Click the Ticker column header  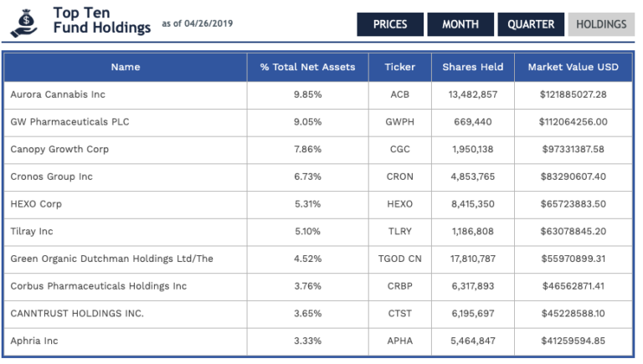400,67
